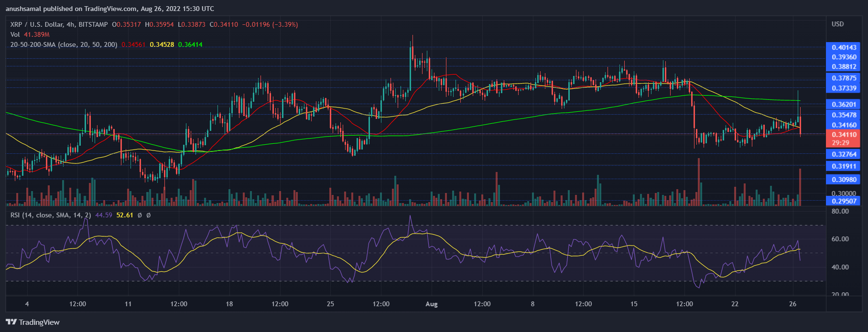Image resolution: width=868 pixels, height=332 pixels.
Task: Click the 0.32764 price level label
Action: 844,154
